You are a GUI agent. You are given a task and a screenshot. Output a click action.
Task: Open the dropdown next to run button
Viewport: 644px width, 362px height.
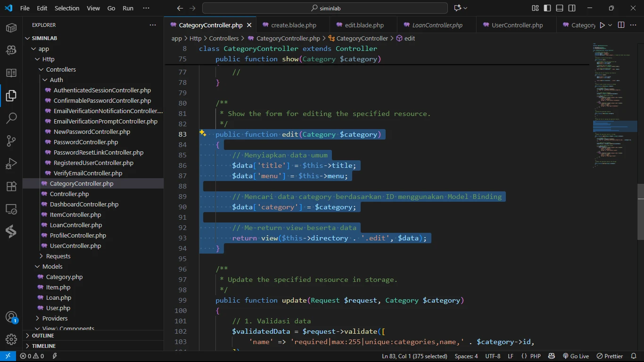pos(610,25)
